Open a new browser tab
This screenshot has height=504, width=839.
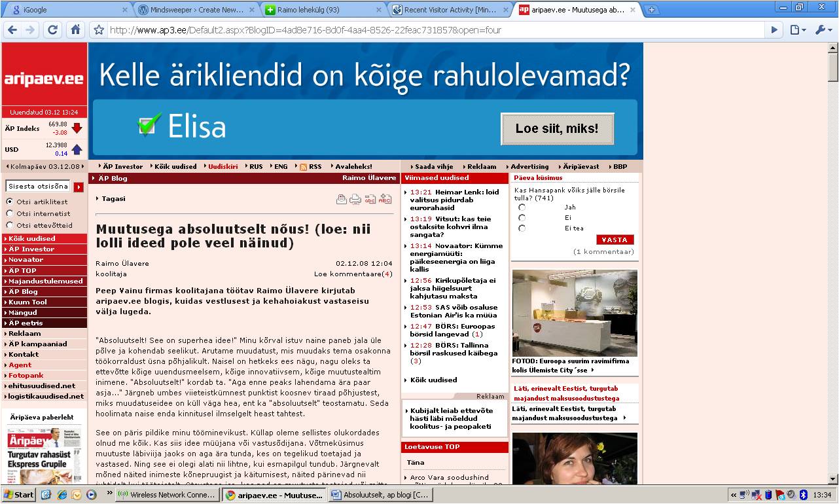(651, 10)
